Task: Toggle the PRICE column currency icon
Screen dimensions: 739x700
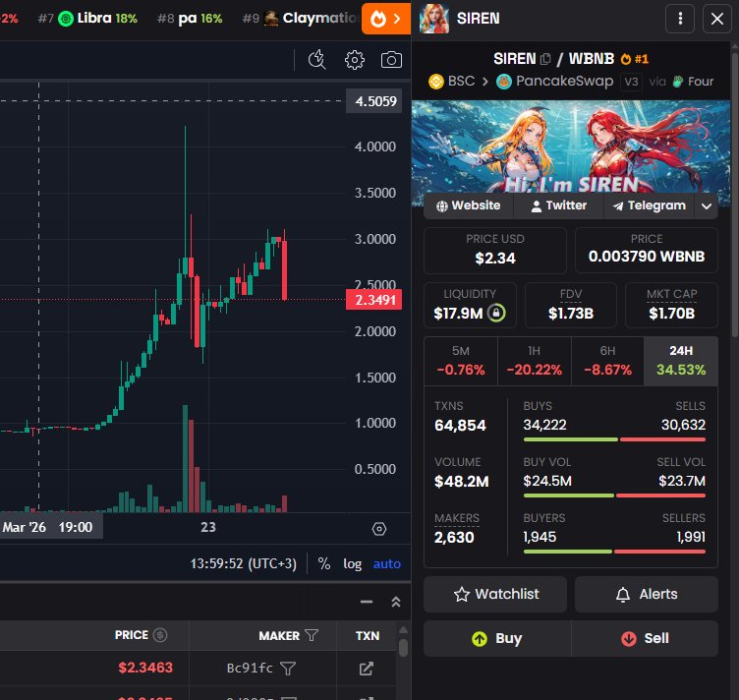Action: point(160,635)
